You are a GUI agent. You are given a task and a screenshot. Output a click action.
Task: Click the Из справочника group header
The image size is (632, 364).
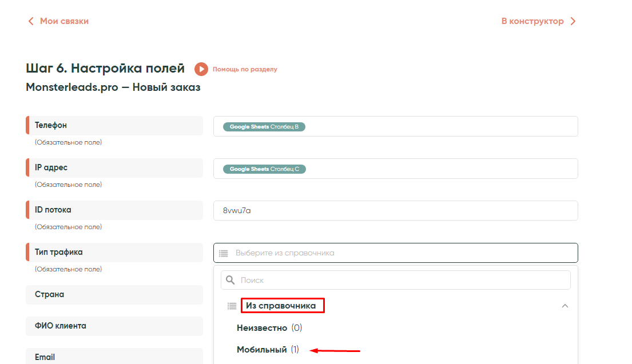click(282, 306)
